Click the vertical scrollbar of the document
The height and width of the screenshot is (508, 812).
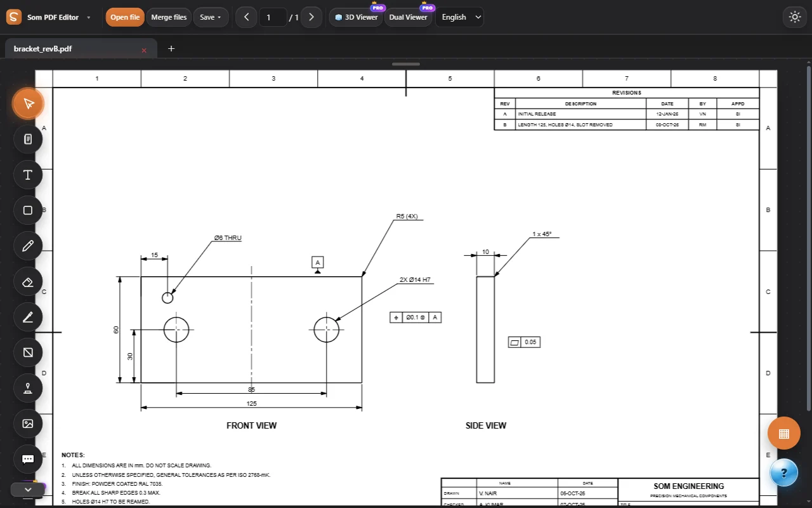[808, 237]
